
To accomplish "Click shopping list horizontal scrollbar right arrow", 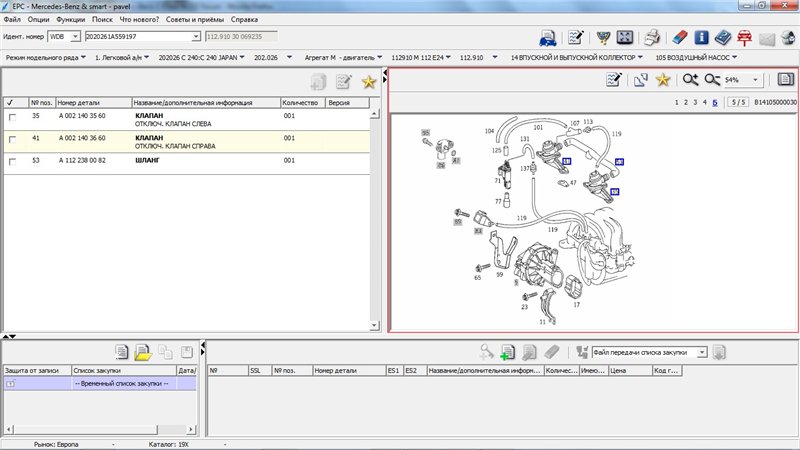I will pos(191,430).
